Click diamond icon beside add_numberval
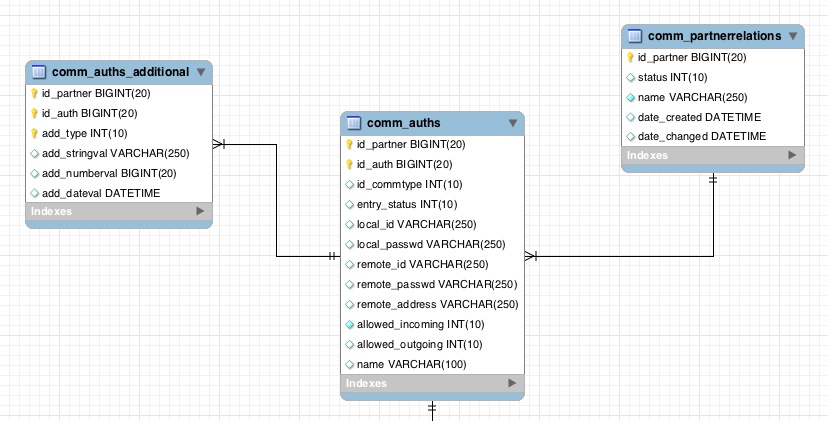Screen dimensions: 828x421 click(x=35, y=174)
